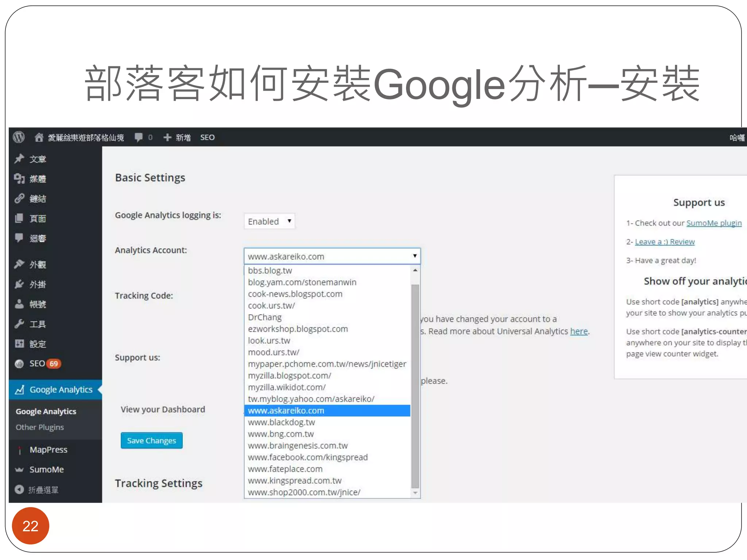Open the Leave a :) Review link
This screenshot has height=560, width=747.
[x=665, y=242]
